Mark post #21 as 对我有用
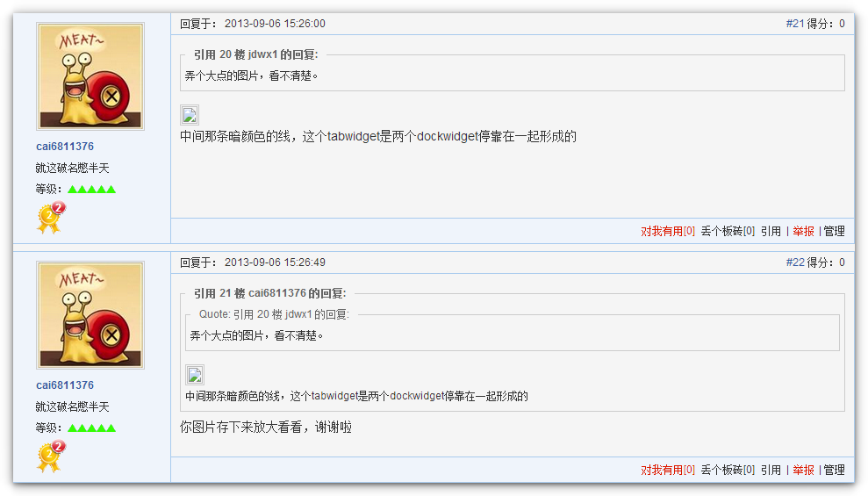The height and width of the screenshot is (496, 868). pos(667,231)
